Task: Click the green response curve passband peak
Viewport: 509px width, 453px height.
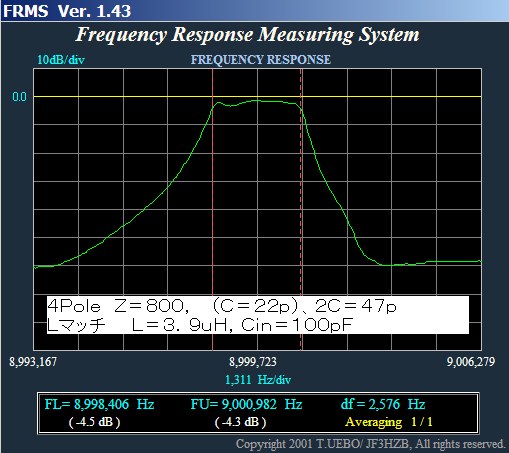Action: 257,100
